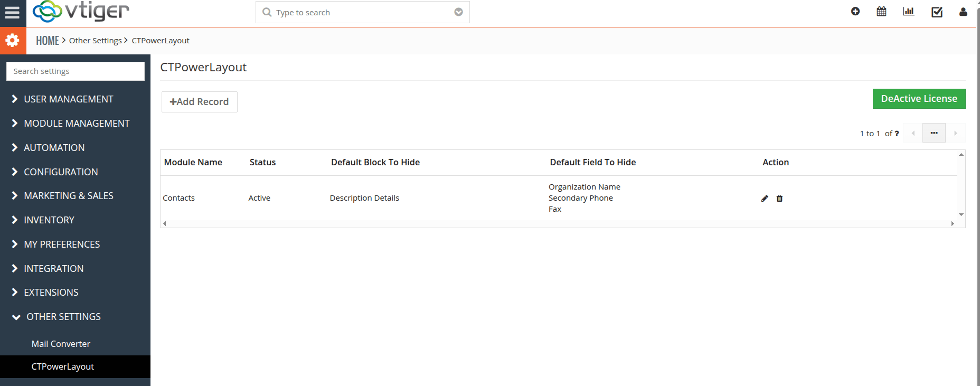
Task: Click the orange settings gear icon
Action: 13,41
